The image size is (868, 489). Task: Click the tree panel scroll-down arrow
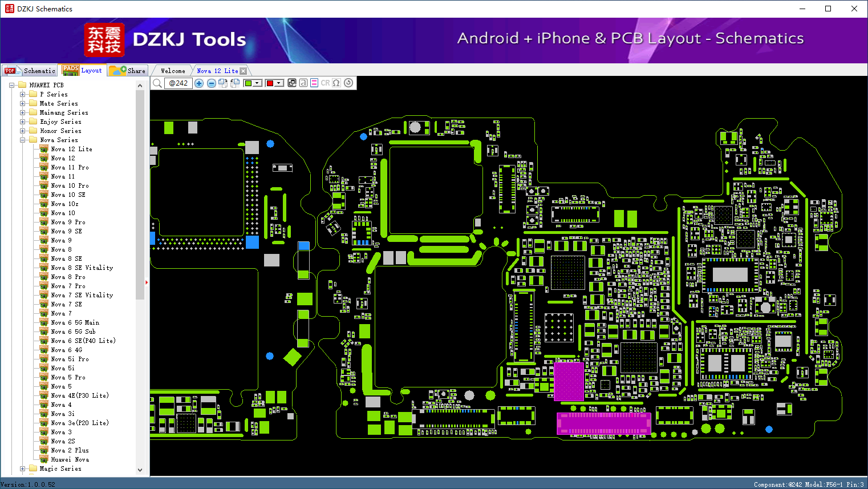(140, 470)
